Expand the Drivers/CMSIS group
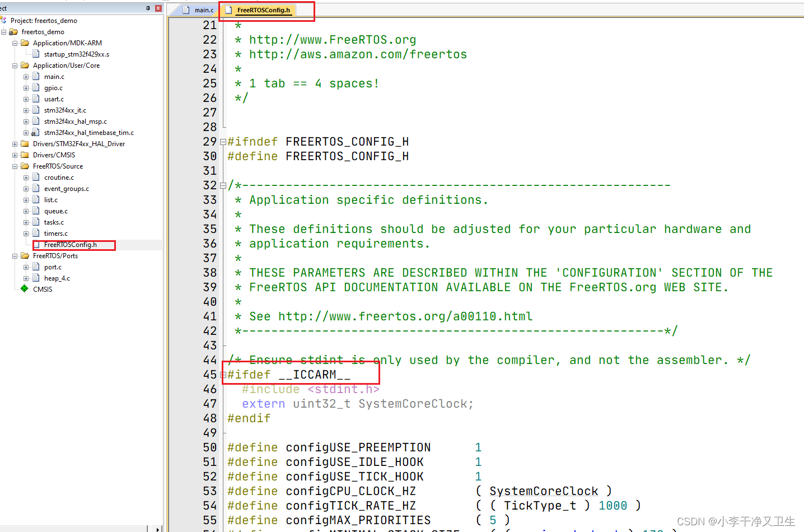The image size is (804, 532). pos(15,155)
